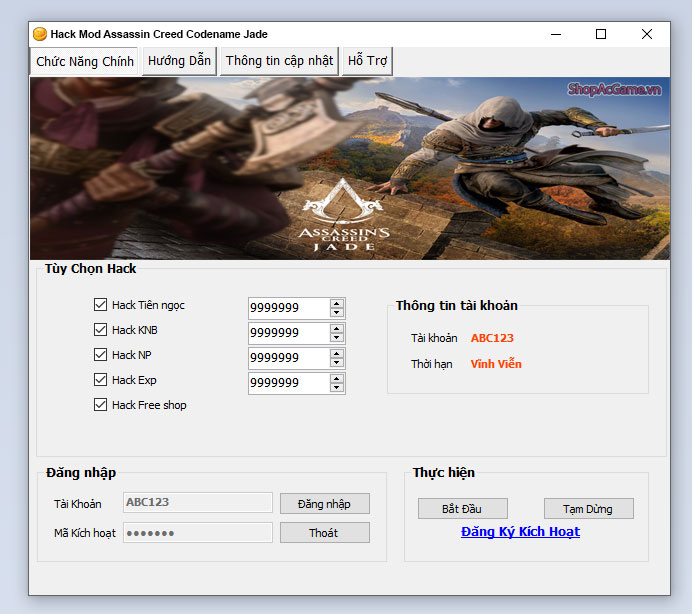Switch to the Chức Năng Chính tab
This screenshot has width=693, height=616.
(x=85, y=61)
